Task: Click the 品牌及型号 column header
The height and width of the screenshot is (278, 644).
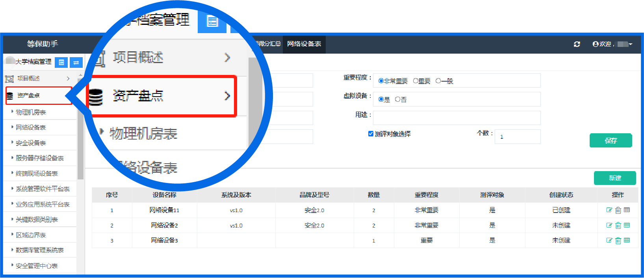Action: (314, 195)
